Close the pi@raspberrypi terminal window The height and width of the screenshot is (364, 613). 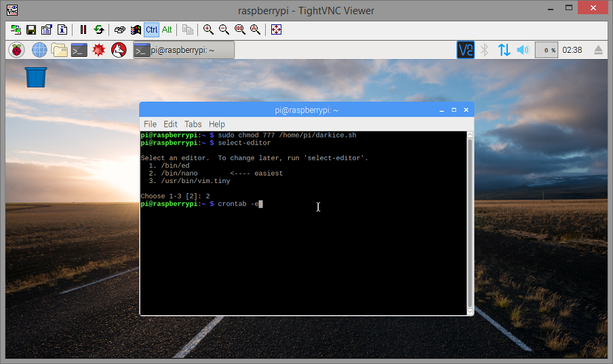466,110
